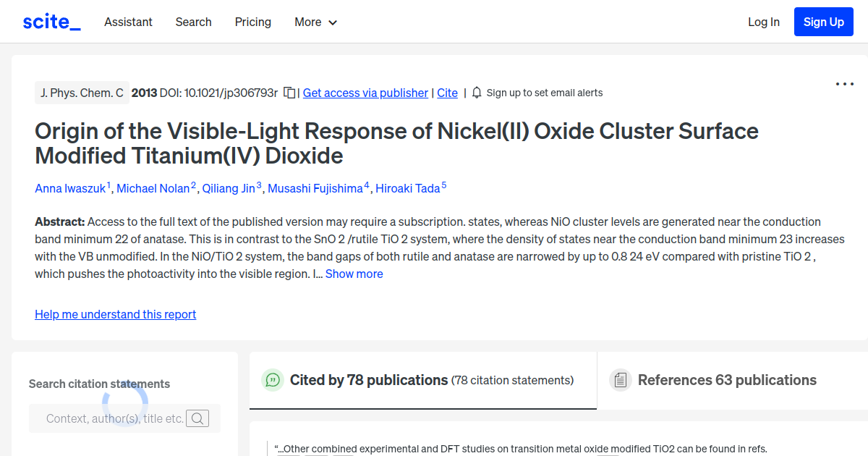Click the scite_ logo
Viewport: 868px width, 456px height.
pyautogui.click(x=51, y=21)
